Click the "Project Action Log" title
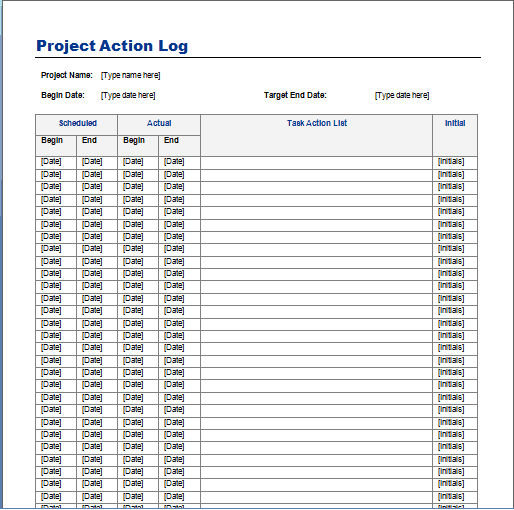514x510 pixels. [x=112, y=46]
